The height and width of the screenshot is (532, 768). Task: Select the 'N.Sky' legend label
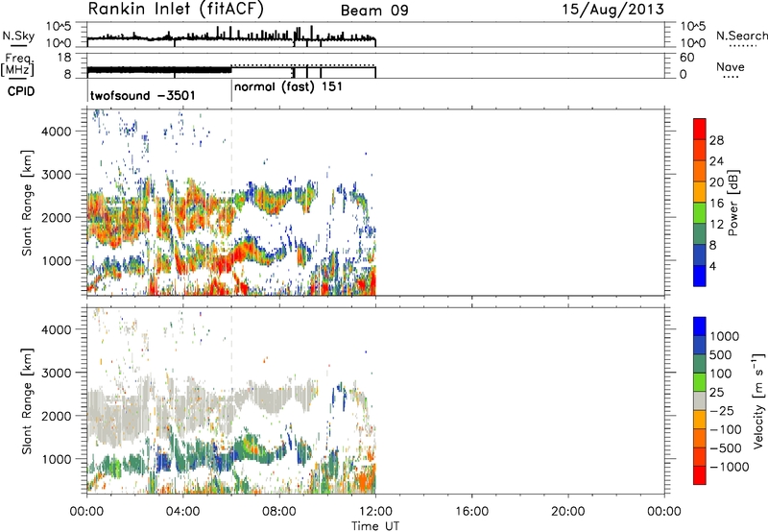[18, 36]
